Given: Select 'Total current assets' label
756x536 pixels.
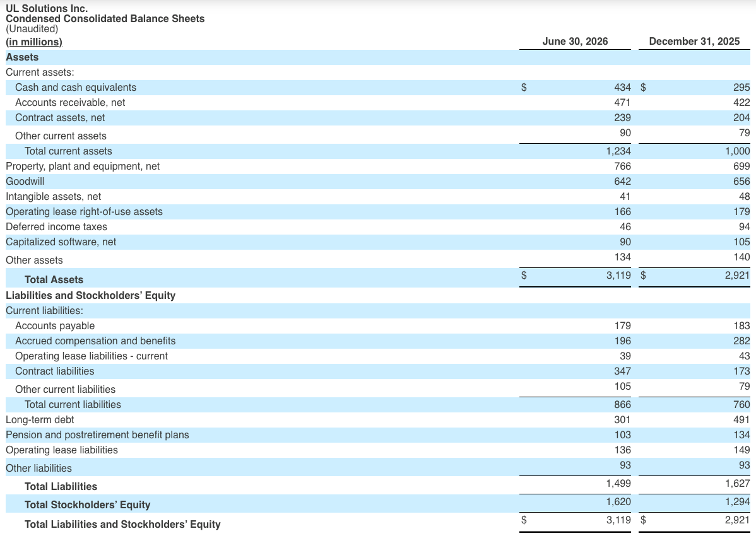Looking at the screenshot, I should tap(68, 151).
